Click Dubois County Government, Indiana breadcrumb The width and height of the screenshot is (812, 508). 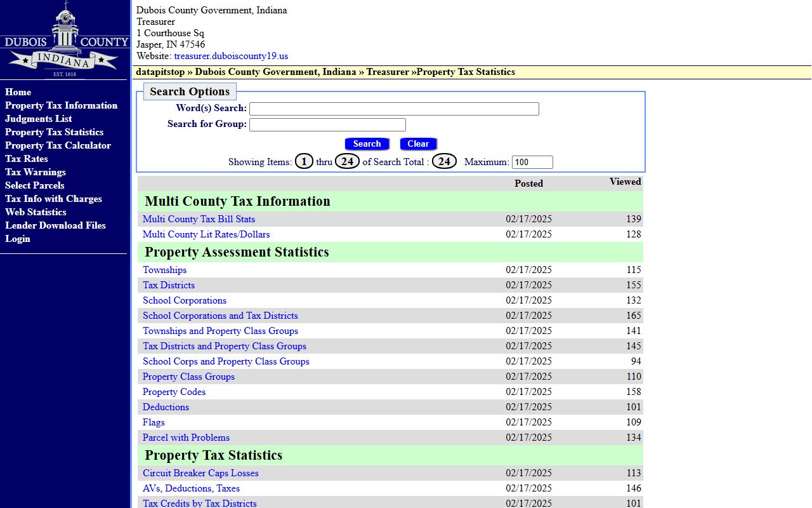[x=275, y=72]
